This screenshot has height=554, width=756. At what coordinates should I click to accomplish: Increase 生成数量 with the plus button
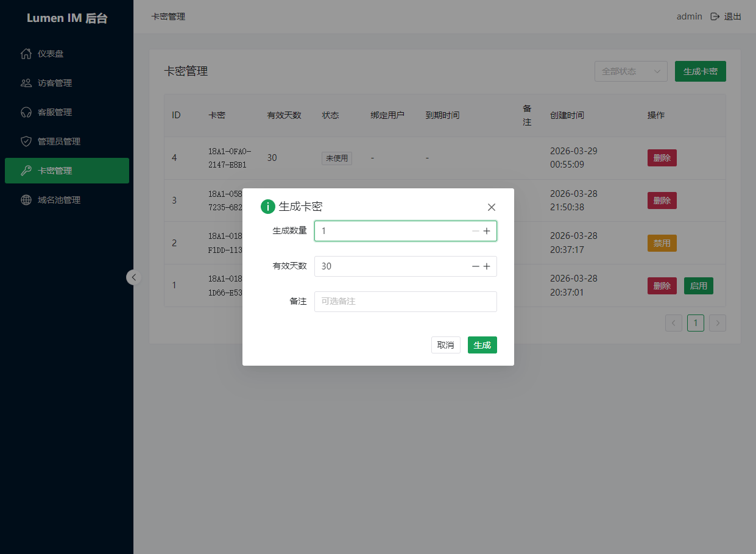pos(487,231)
